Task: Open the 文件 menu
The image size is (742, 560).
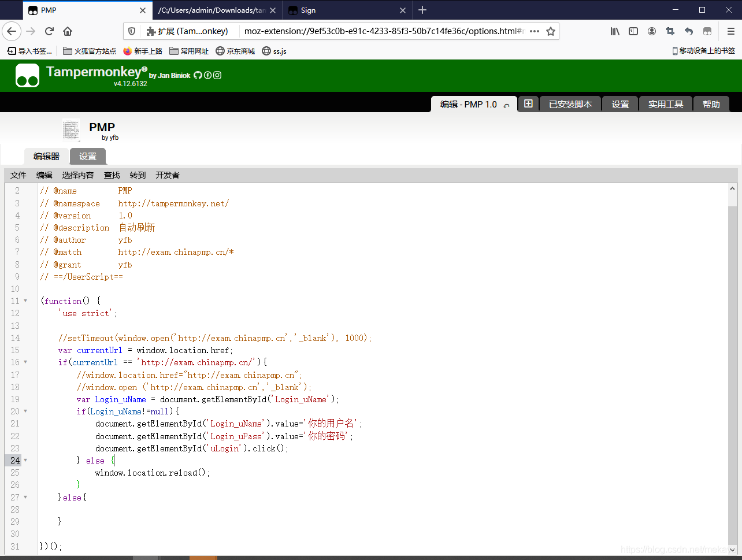Action: tap(18, 175)
